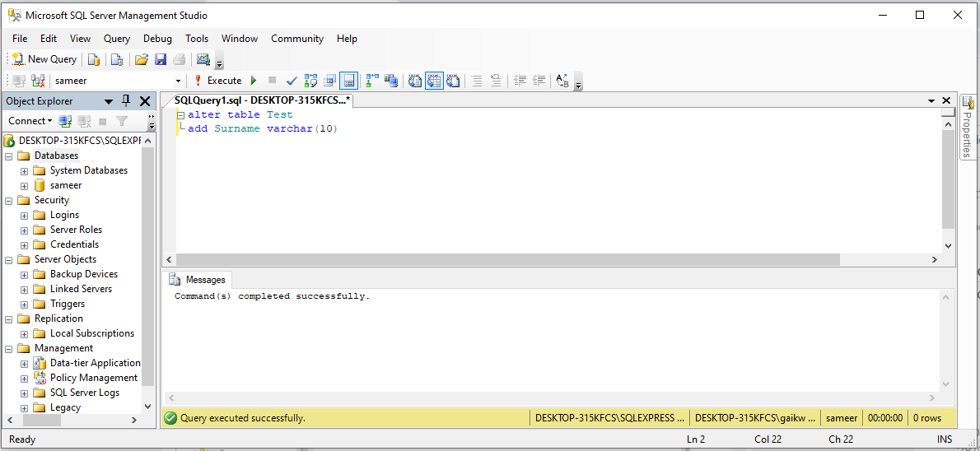Switch output to Results to File
This screenshot has height=451, width=980.
pos(453,81)
